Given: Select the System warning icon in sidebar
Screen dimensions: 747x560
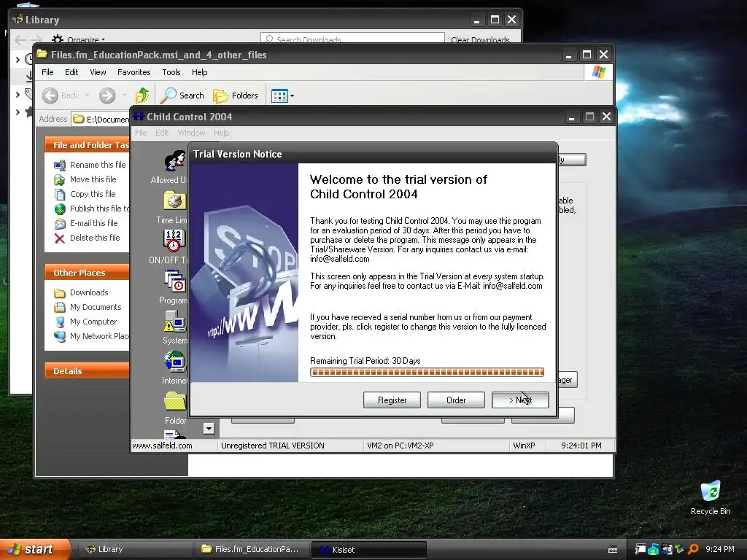Looking at the screenshot, I should click(175, 321).
